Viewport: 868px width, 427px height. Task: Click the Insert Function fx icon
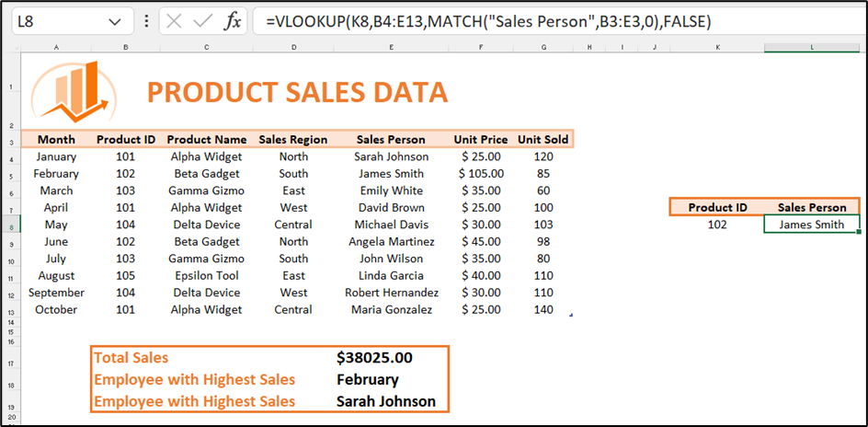(x=232, y=21)
